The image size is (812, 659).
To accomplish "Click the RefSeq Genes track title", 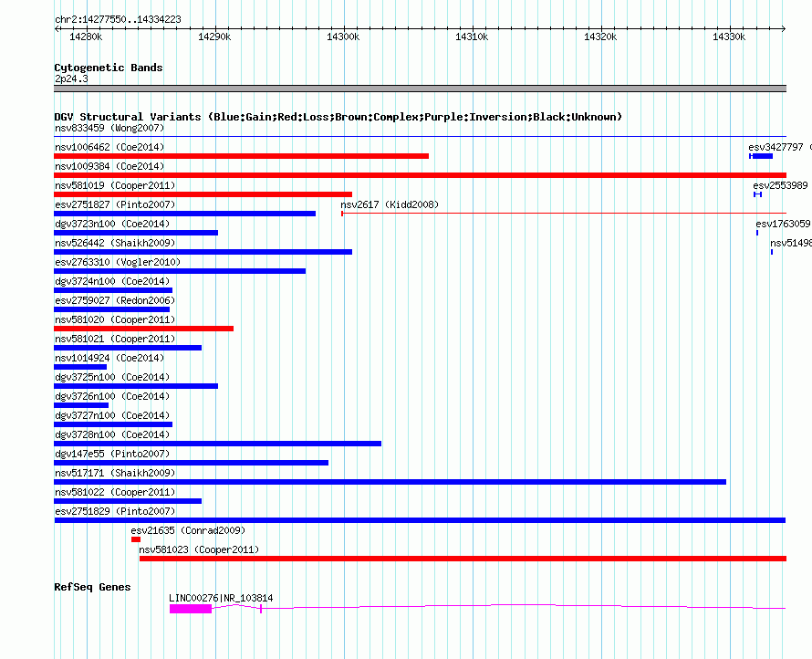I will click(93, 587).
